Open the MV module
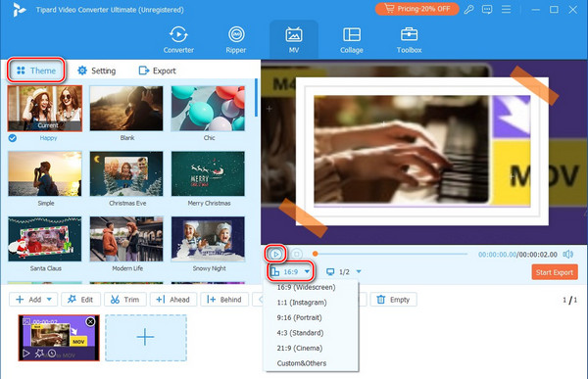 point(294,40)
